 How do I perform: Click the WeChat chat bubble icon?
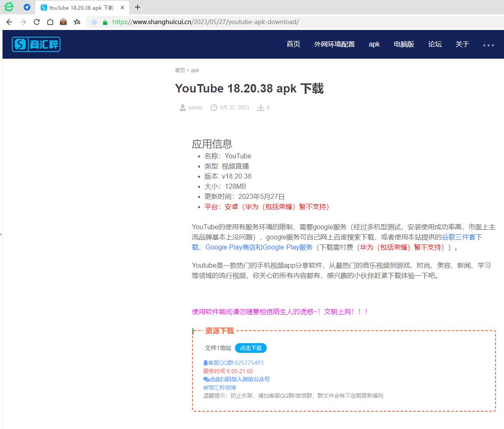click(206, 379)
